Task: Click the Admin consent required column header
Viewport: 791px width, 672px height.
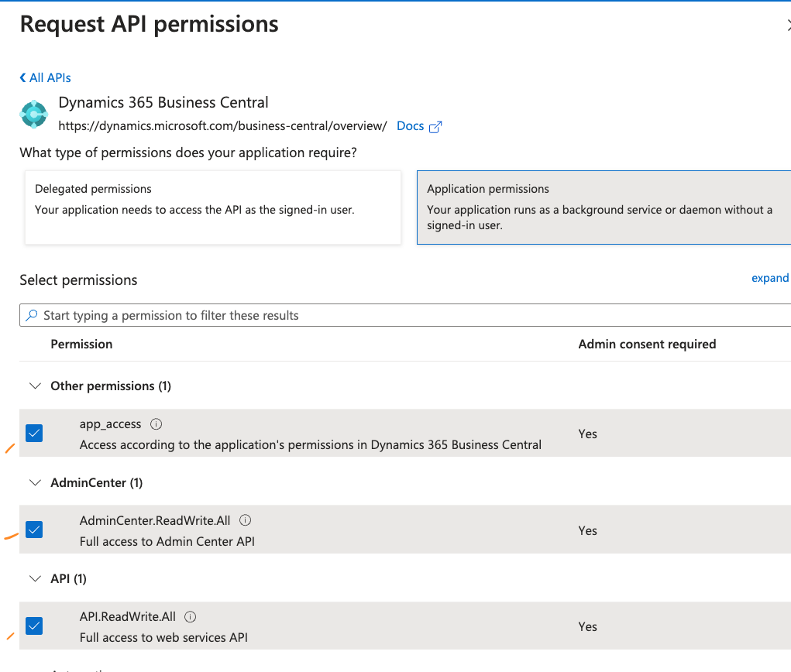Action: pos(647,345)
